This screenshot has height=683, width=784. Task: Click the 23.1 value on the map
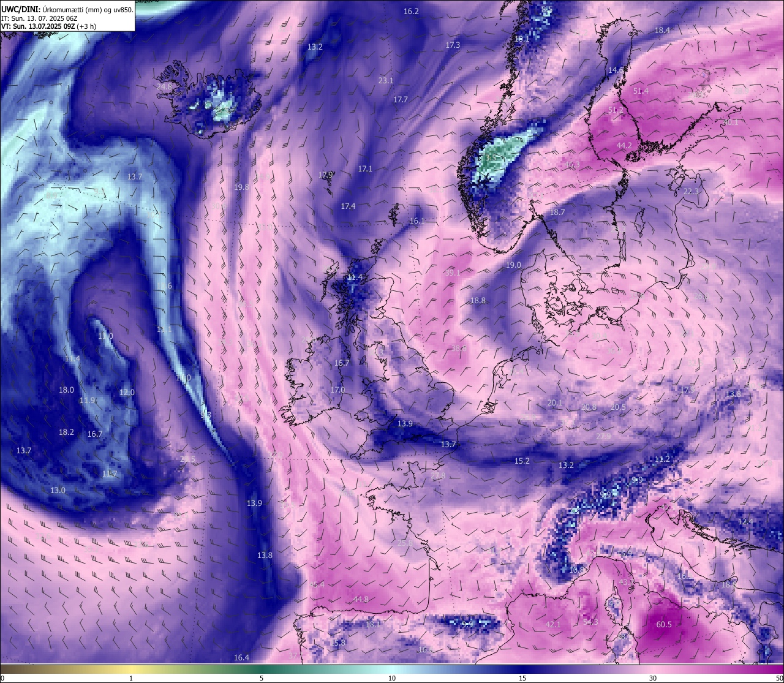386,80
